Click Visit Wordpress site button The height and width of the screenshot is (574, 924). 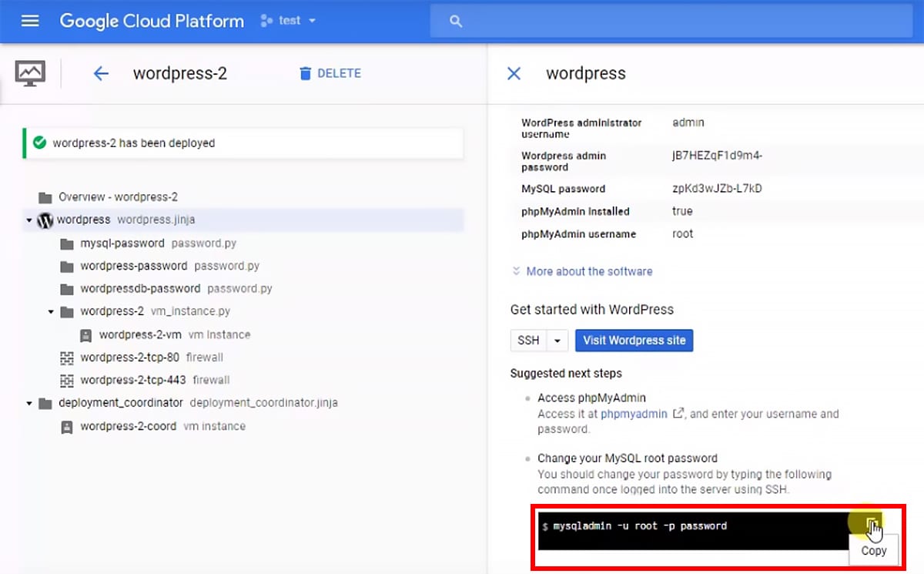pos(634,340)
